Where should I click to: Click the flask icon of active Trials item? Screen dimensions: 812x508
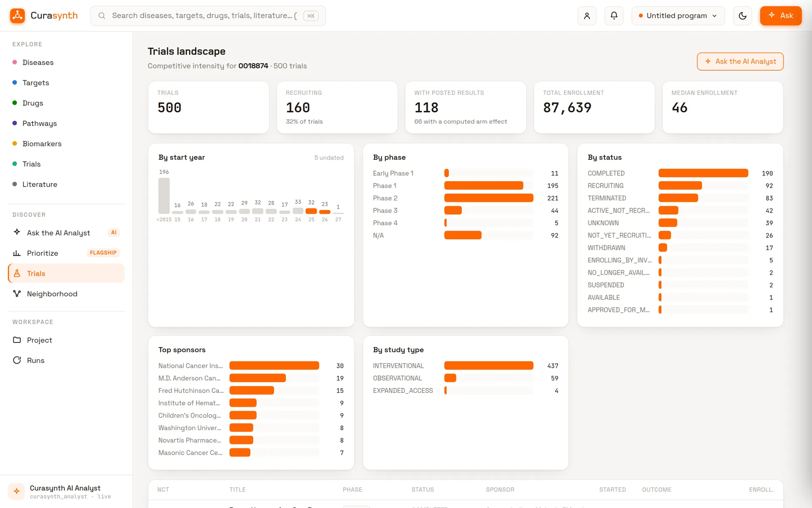(x=17, y=273)
